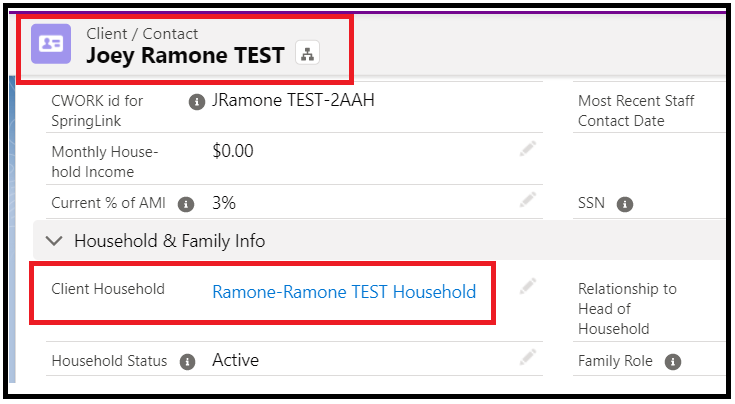Image resolution: width=735 pixels, height=404 pixels.
Task: Show info tooltip for Family Role
Action: pyautogui.click(x=673, y=362)
